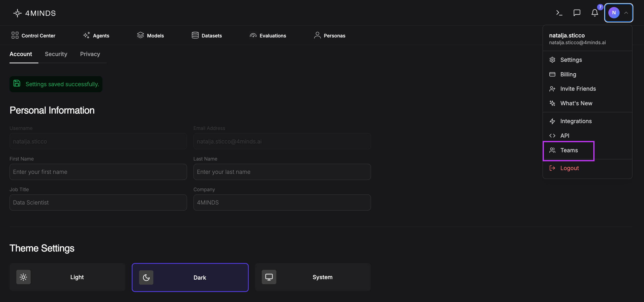The image size is (644, 302).
Task: Switch to the Account tab
Action: [21, 54]
